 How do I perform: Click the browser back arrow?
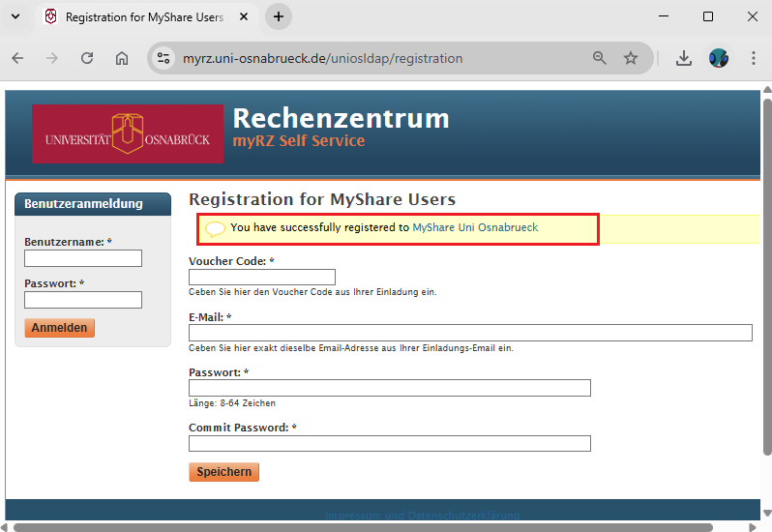[x=17, y=58]
